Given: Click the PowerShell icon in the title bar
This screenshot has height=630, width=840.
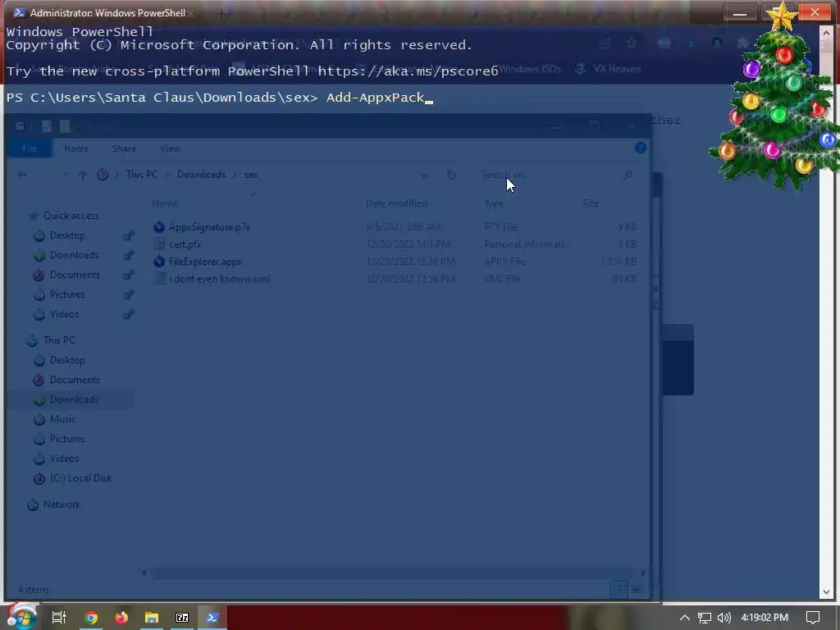Looking at the screenshot, I should (x=19, y=12).
